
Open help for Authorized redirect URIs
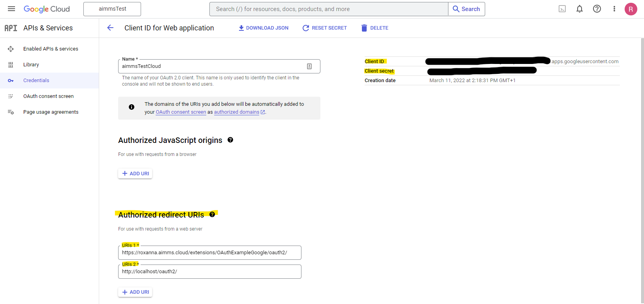(x=212, y=214)
